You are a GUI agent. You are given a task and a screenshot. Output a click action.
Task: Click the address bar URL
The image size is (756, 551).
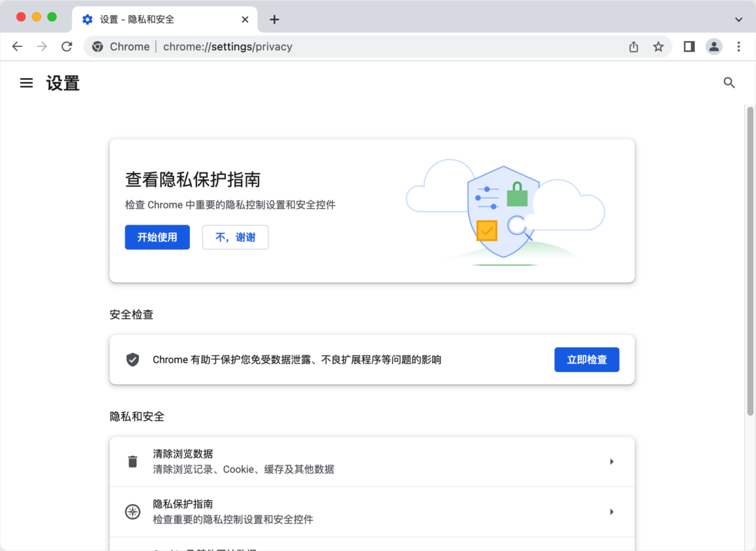(228, 47)
